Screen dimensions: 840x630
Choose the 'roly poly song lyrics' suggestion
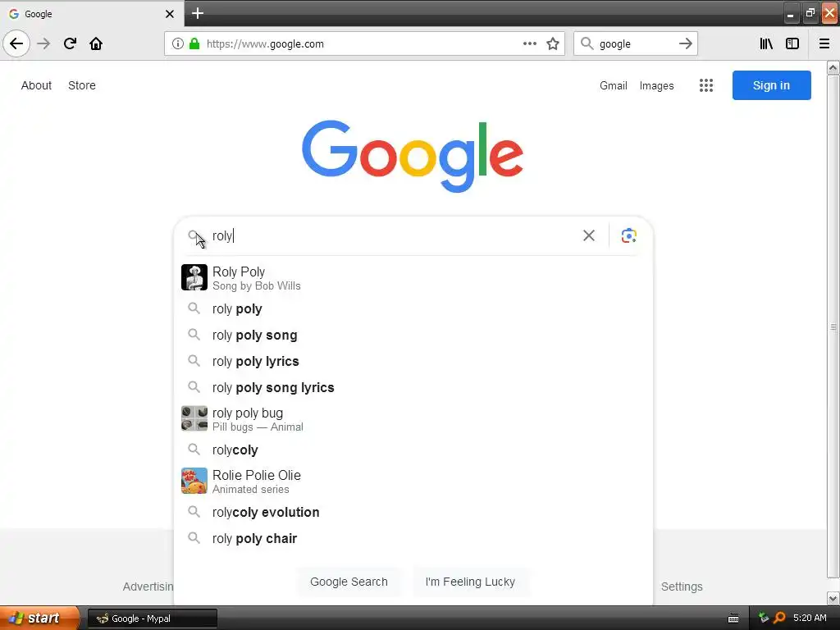point(413,388)
